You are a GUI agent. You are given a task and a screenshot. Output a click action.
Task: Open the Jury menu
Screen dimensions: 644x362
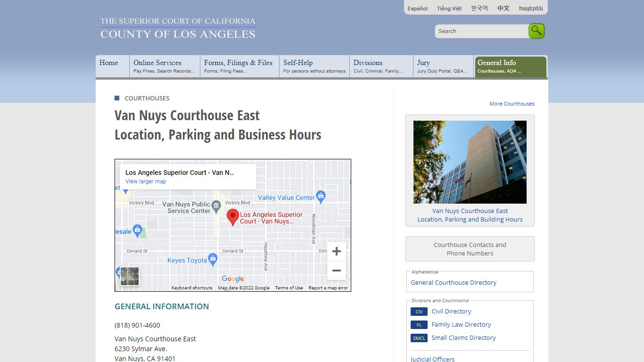444,66
